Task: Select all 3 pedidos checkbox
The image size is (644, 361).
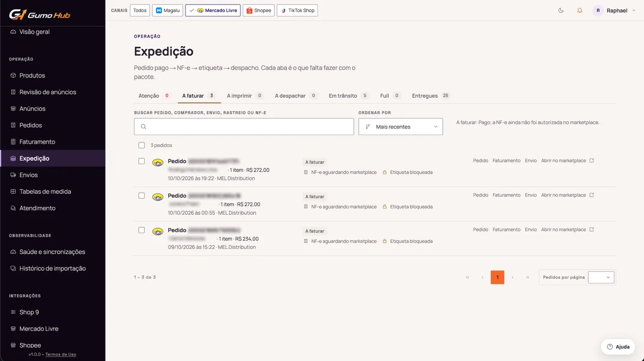Action: point(141,146)
